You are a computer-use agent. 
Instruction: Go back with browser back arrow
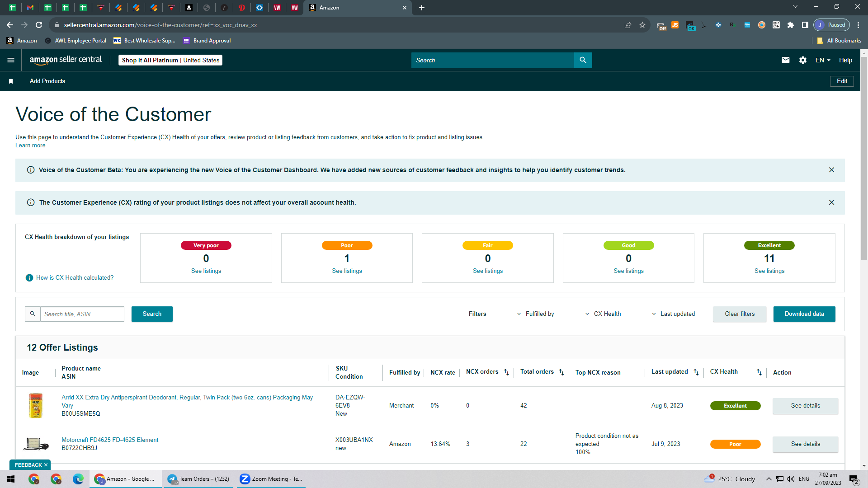pos(10,25)
